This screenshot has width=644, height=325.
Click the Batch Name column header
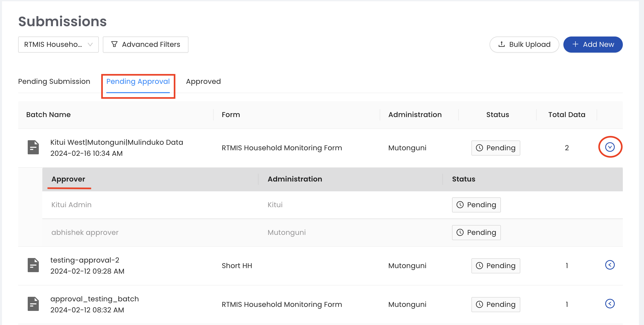pyautogui.click(x=48, y=115)
